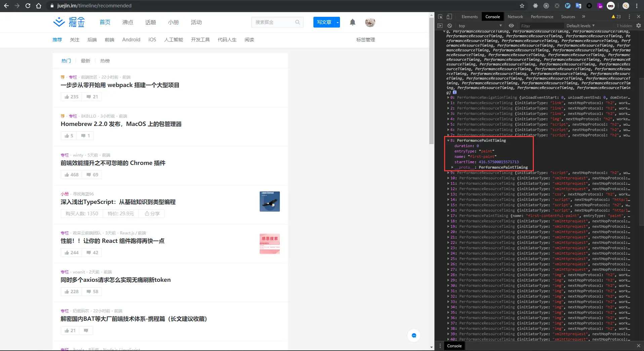Click search magnifier icon in search box

tap(298, 22)
